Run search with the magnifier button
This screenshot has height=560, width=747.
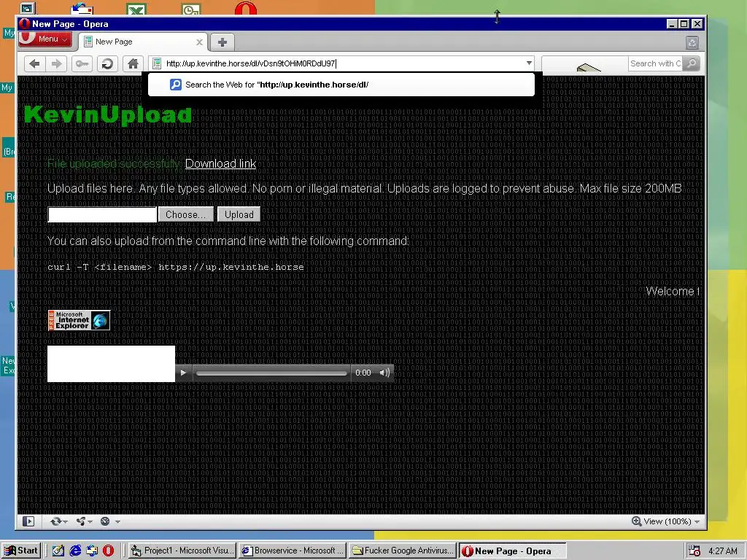(x=692, y=63)
